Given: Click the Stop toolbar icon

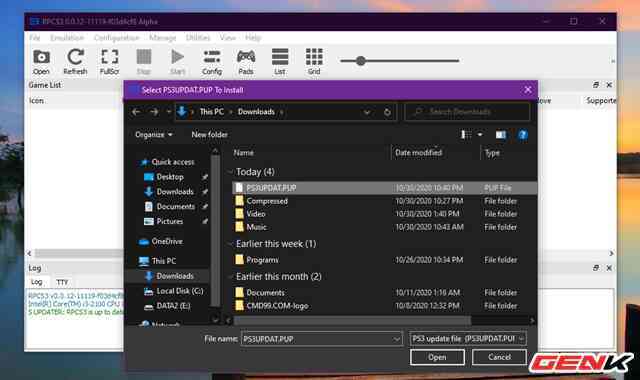Looking at the screenshot, I should click(x=144, y=62).
